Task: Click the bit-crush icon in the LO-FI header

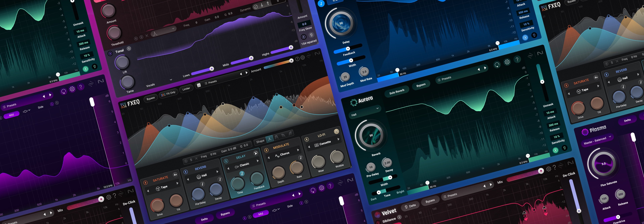Action: tap(336, 131)
